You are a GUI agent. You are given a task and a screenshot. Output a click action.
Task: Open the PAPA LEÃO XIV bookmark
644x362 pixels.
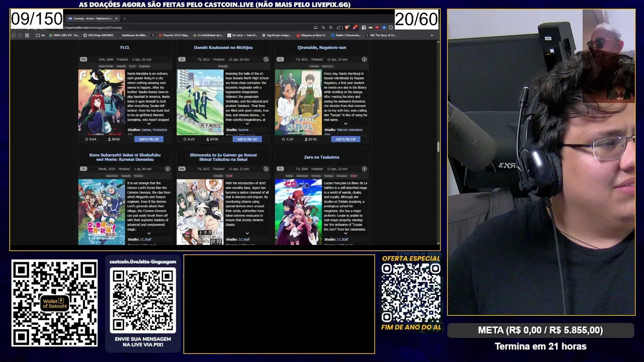click(64, 35)
